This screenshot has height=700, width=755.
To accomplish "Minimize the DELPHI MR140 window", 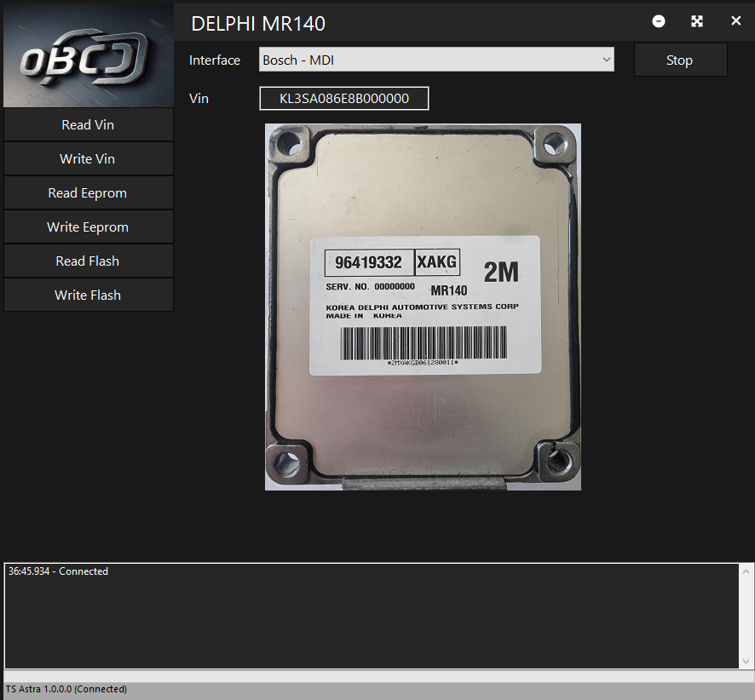I will [658, 21].
